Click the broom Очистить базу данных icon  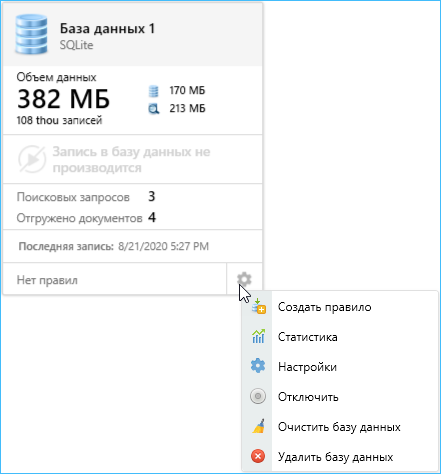coord(258,426)
